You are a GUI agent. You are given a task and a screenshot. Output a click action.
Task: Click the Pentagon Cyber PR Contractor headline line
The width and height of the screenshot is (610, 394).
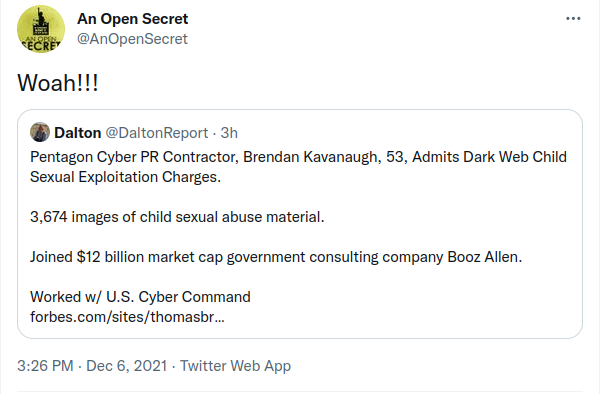click(x=298, y=157)
